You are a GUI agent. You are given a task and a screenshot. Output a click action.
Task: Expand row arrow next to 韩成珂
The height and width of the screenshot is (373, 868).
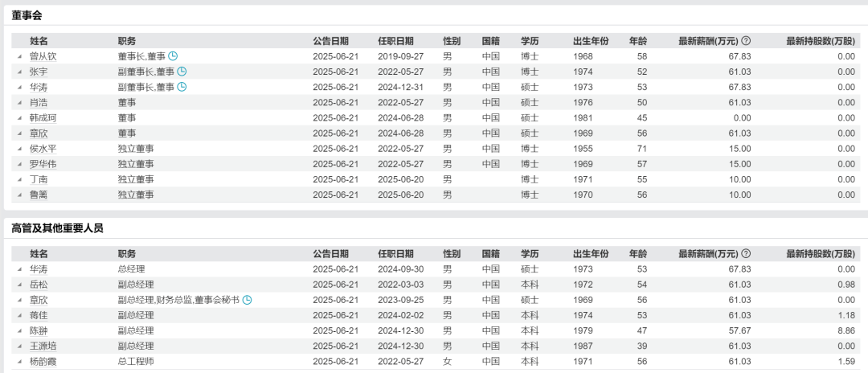click(x=19, y=118)
